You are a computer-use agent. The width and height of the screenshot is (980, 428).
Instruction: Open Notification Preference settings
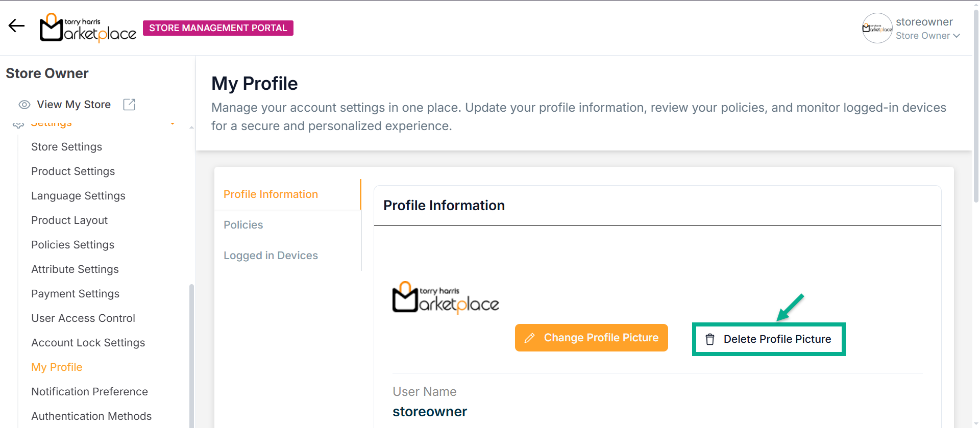(89, 392)
